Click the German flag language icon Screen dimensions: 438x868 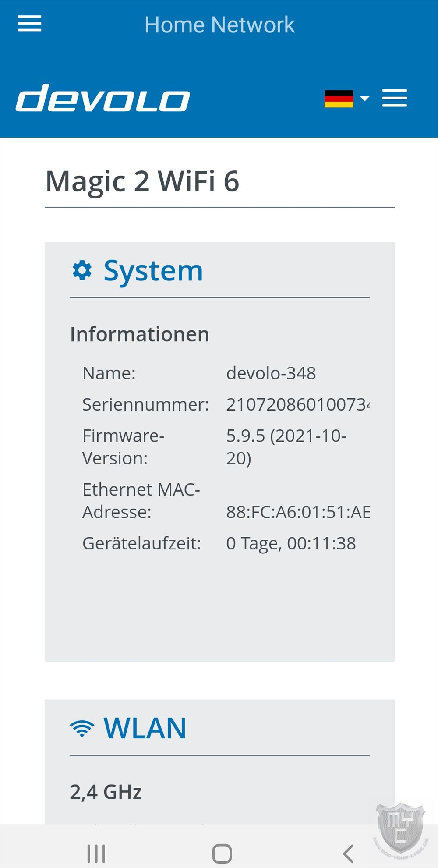point(339,99)
